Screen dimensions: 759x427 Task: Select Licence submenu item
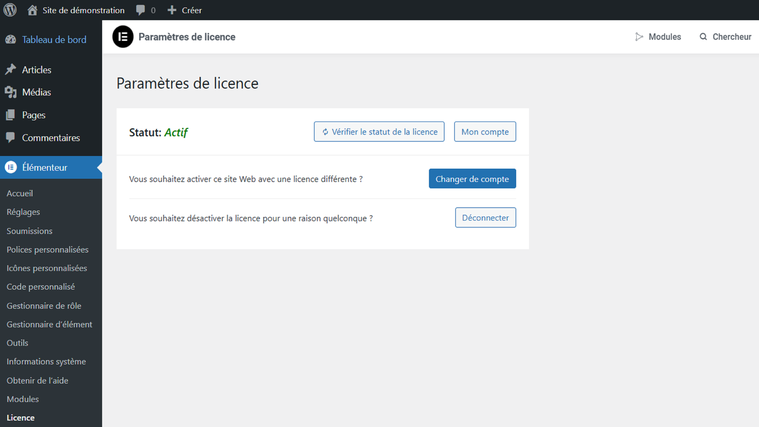pyautogui.click(x=20, y=418)
